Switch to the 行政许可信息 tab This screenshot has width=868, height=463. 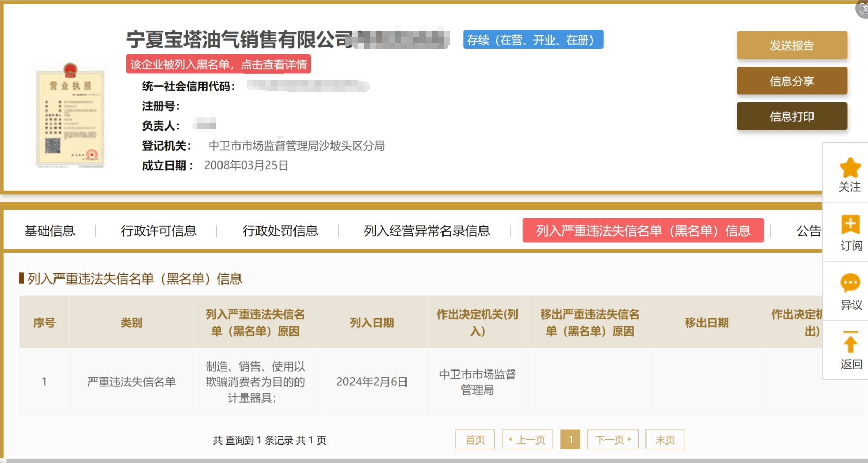pyautogui.click(x=159, y=231)
